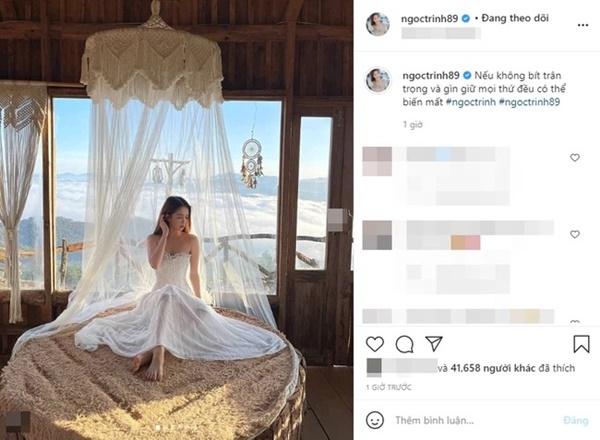The image size is (600, 440).
Task: Click the verified badge beside header ngoctrinh89
Action: pos(466,18)
